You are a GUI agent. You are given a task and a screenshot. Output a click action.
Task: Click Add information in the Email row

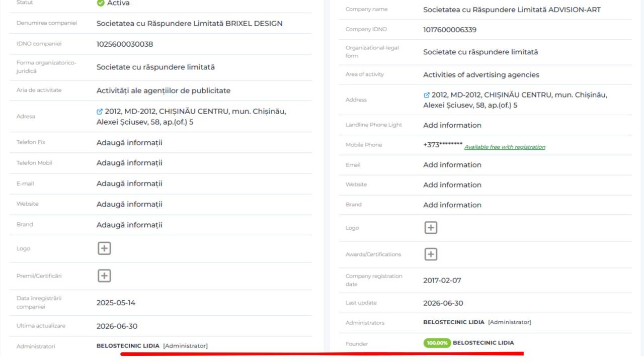click(452, 165)
